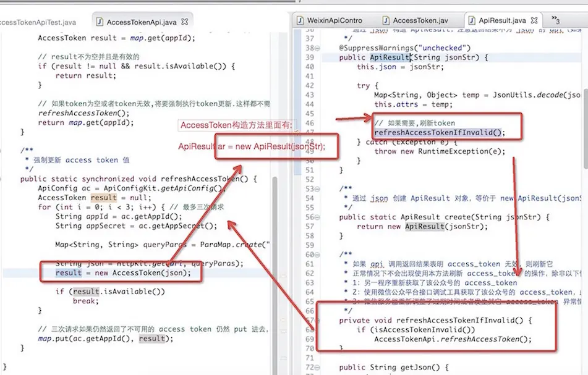Click the 'refreshAccessTokenIfInvalid();' call on line 47
The height and width of the screenshot is (375, 588).
[440, 132]
